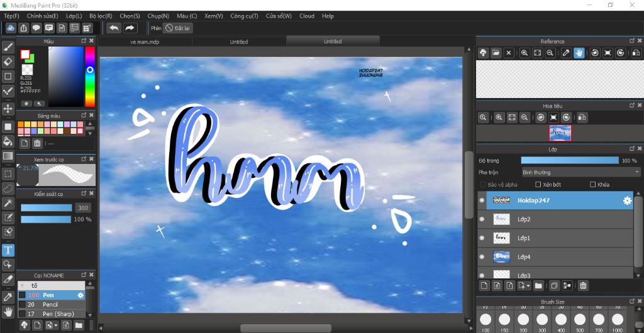Create a layer folder in Lớp panel

[x=538, y=285]
